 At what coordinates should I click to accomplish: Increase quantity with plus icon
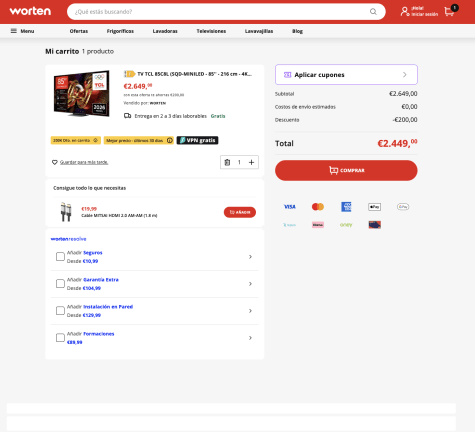[x=251, y=162]
